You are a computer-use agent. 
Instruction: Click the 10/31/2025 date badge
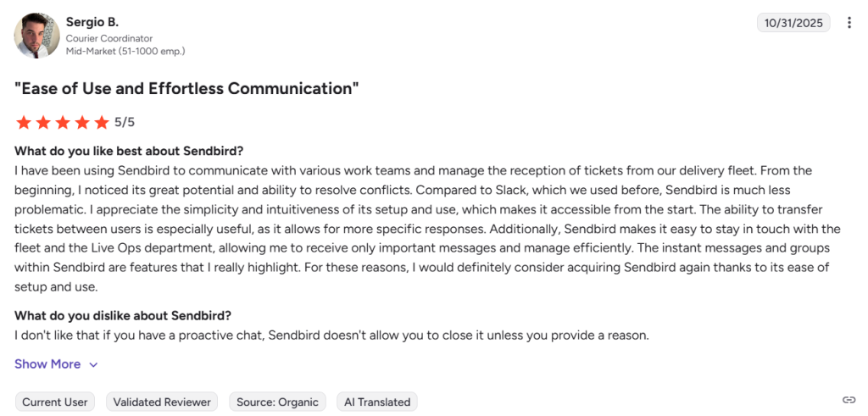point(793,23)
